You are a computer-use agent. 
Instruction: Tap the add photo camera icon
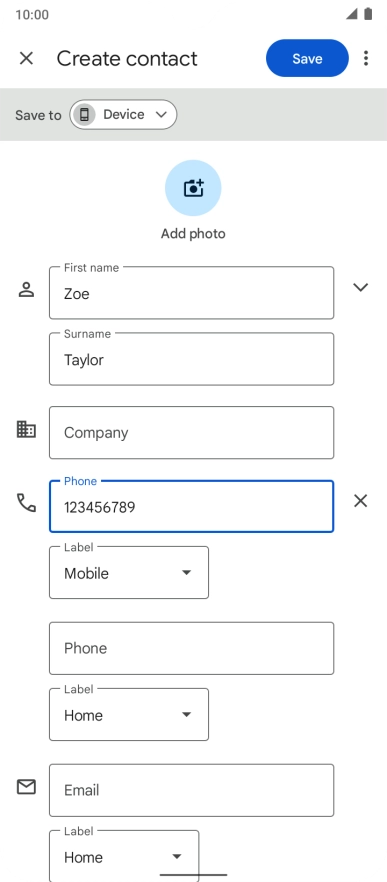(x=193, y=188)
